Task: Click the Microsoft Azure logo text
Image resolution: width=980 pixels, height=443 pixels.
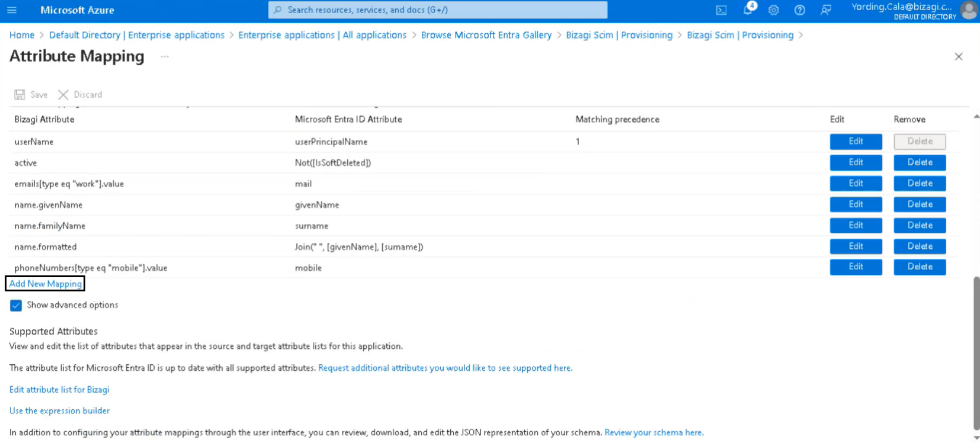Action: point(77,10)
